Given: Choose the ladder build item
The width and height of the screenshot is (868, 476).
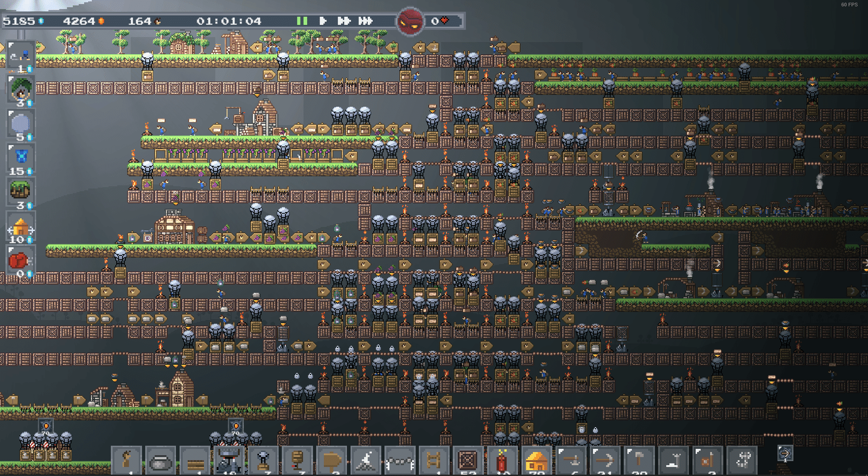Looking at the screenshot, I should (434, 461).
